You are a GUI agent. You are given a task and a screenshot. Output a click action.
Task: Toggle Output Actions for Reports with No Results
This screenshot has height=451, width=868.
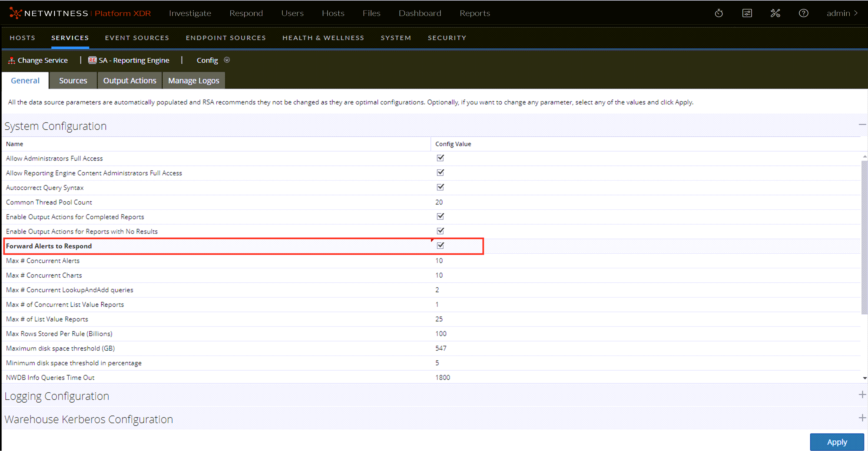point(440,231)
